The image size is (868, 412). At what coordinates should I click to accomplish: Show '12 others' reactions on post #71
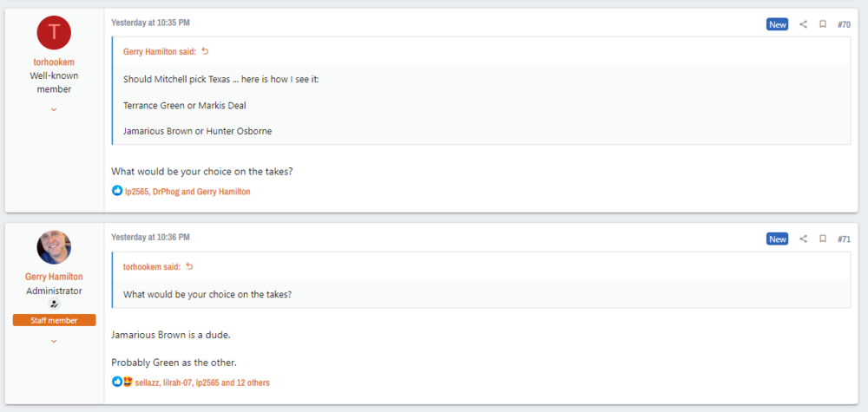click(x=257, y=382)
